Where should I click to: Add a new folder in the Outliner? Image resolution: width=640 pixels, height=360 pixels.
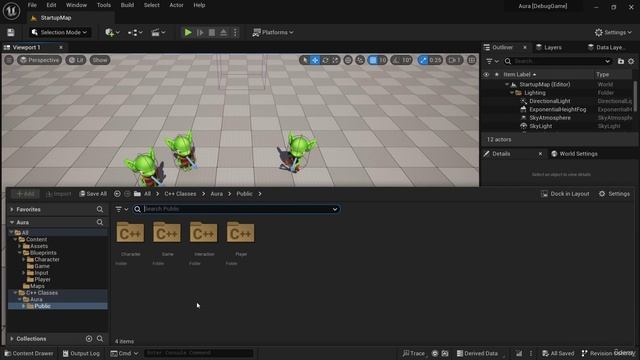coord(621,61)
